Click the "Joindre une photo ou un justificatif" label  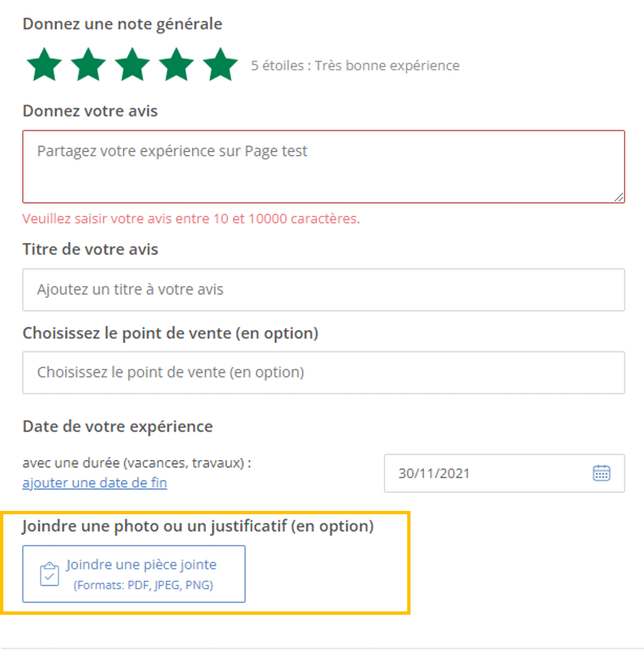[x=198, y=526]
